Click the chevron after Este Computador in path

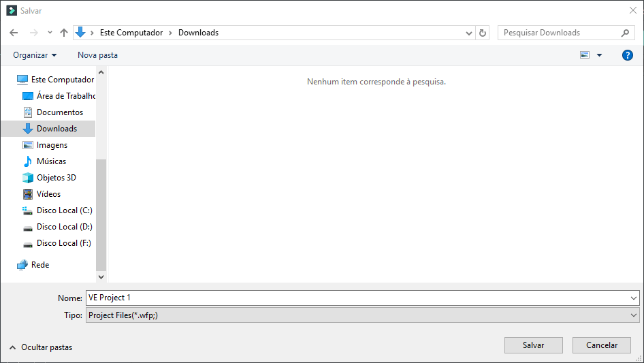170,33
